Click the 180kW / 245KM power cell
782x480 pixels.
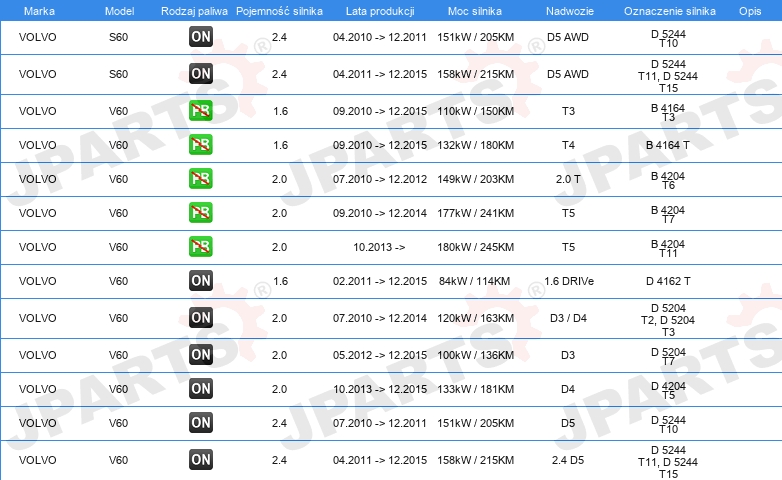pyautogui.click(x=475, y=246)
